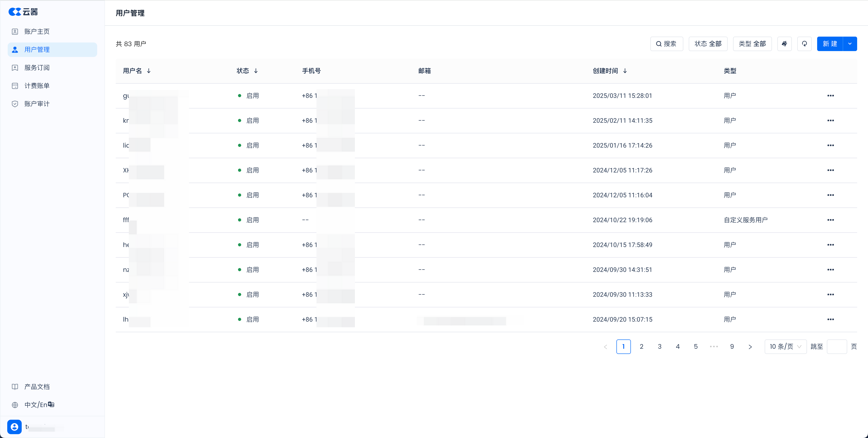Open 服务订阅 in sidebar
868x438 pixels.
coord(37,68)
